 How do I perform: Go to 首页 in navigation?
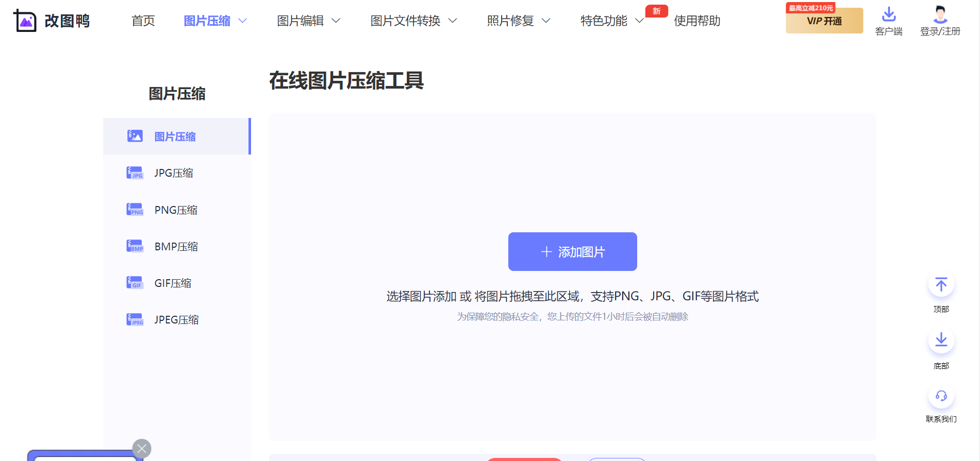click(x=143, y=21)
